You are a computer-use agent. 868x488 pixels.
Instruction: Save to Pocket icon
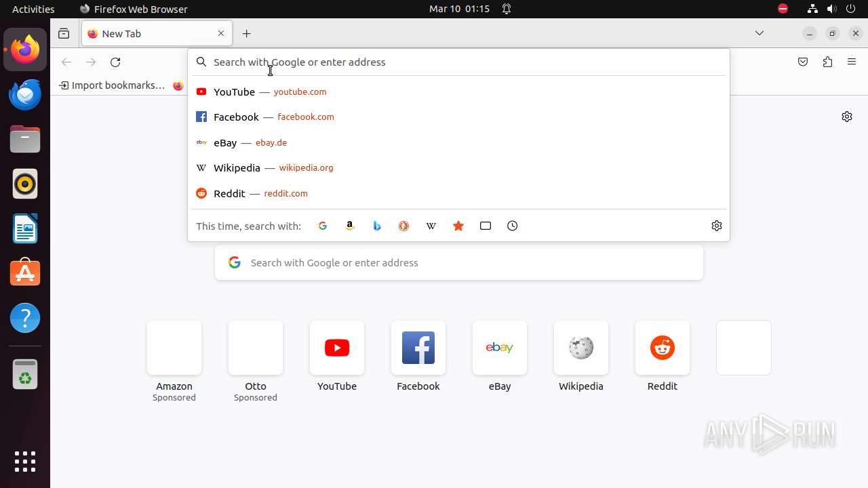point(803,62)
